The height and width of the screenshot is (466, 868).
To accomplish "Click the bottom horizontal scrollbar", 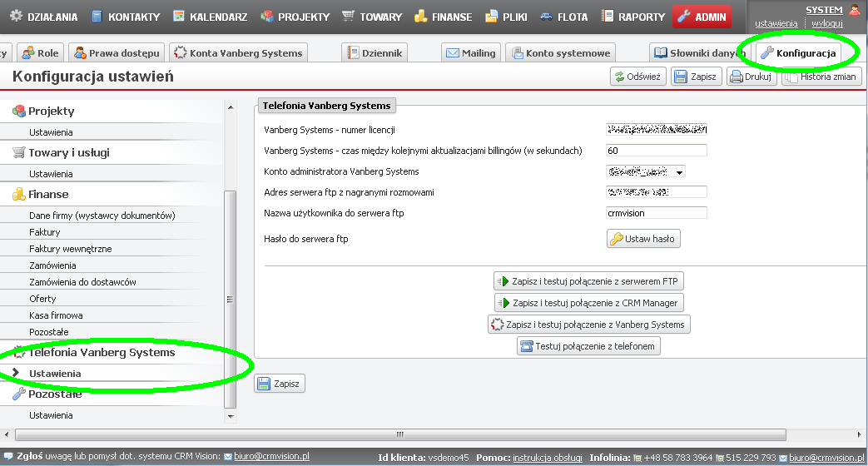I will coord(399,434).
